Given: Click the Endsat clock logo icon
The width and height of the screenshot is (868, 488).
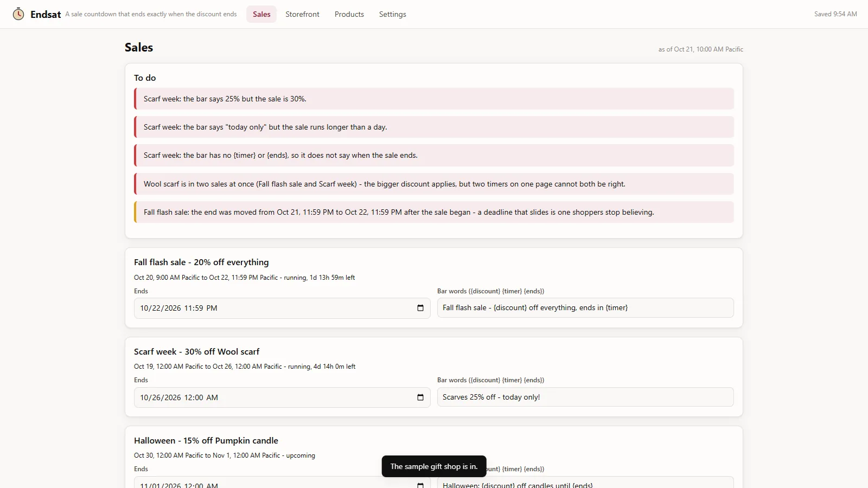Looking at the screenshot, I should [x=18, y=14].
